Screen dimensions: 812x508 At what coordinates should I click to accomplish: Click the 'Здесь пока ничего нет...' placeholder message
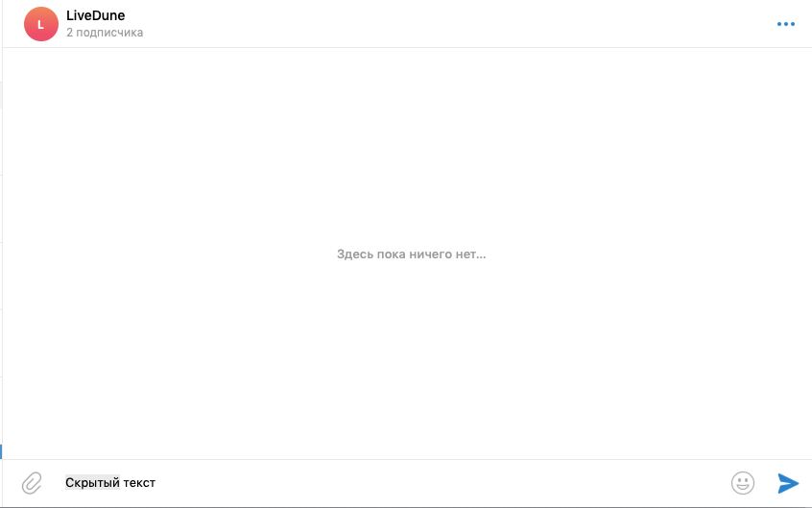pos(411,254)
